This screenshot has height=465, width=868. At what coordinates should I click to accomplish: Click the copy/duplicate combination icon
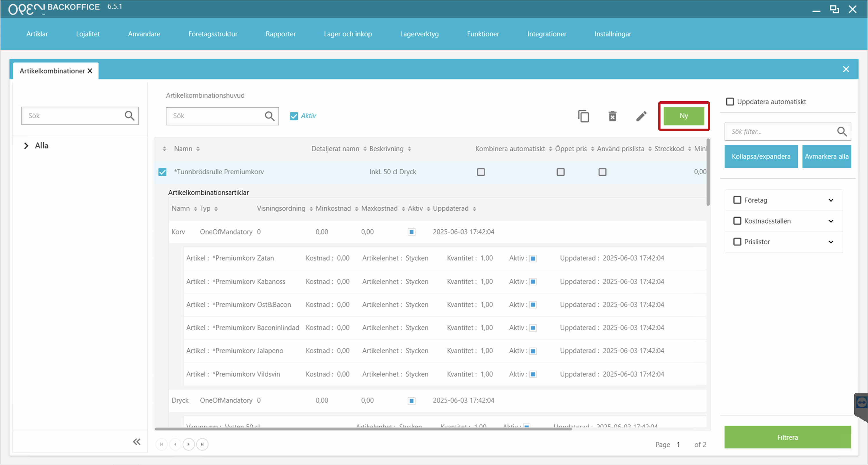[x=583, y=116]
